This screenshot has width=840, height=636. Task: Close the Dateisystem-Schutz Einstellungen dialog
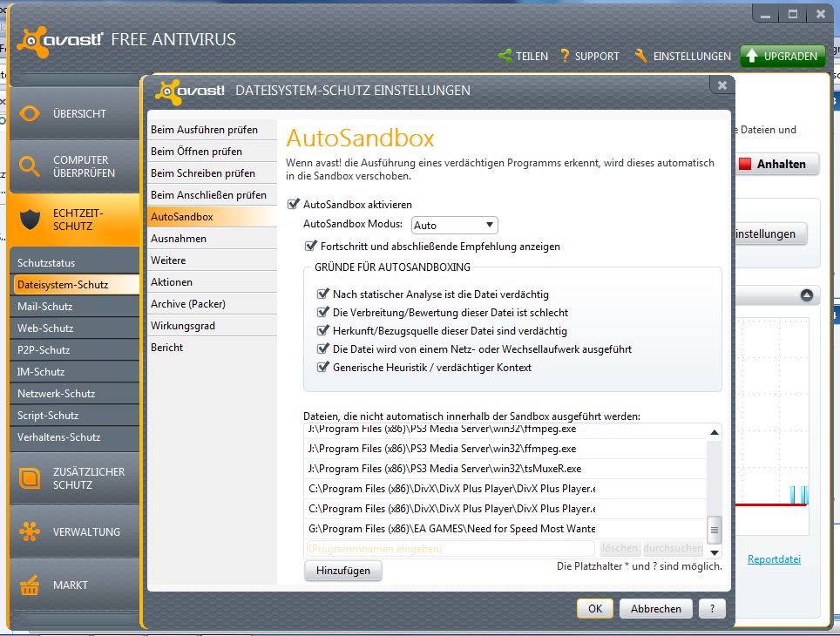[722, 85]
